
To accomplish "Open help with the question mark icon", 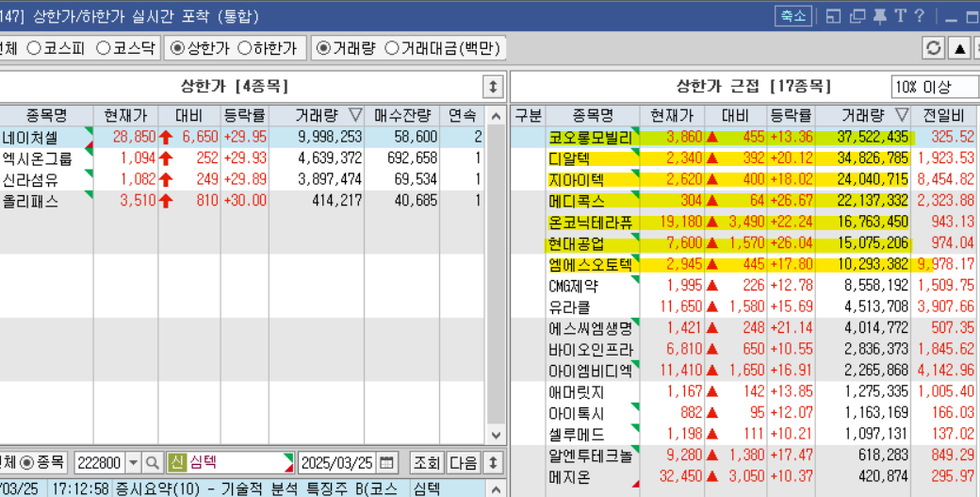I will coord(920,16).
